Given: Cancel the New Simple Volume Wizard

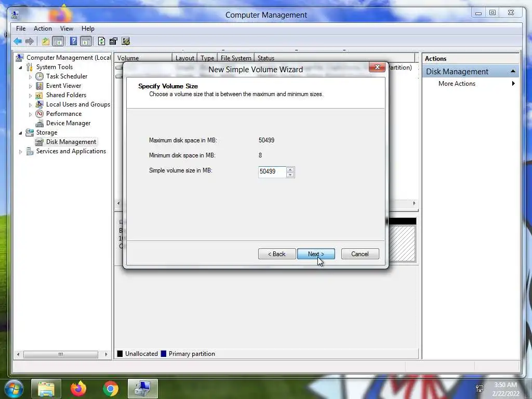Looking at the screenshot, I should pyautogui.click(x=360, y=254).
